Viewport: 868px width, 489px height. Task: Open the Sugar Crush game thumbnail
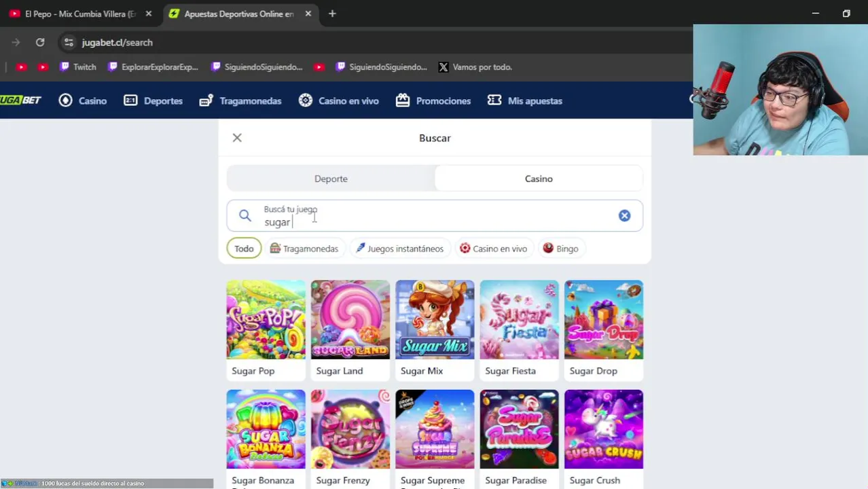pos(604,429)
